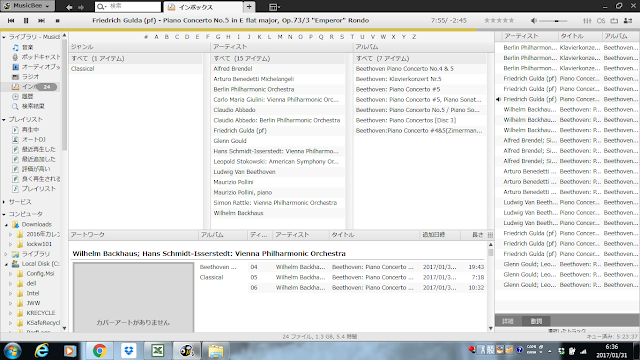Sort tracks by タイトル column header
Viewport: 640px width, 360px height.
click(x=375, y=235)
